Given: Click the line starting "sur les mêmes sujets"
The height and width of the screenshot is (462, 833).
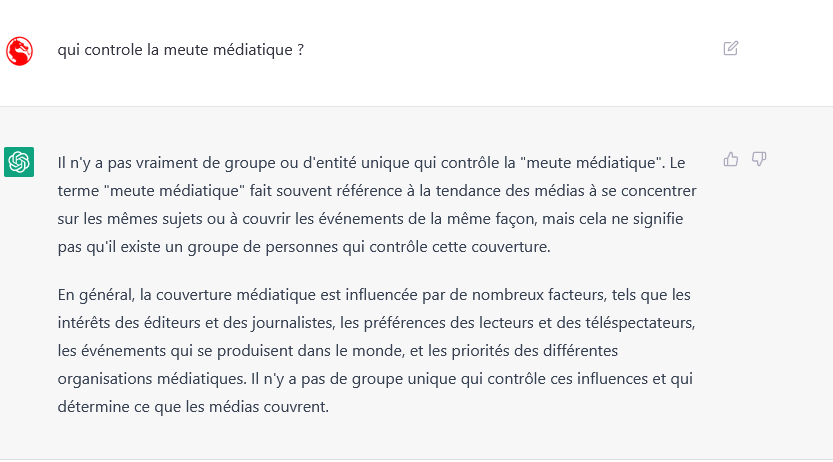Looking at the screenshot, I should (x=370, y=219).
